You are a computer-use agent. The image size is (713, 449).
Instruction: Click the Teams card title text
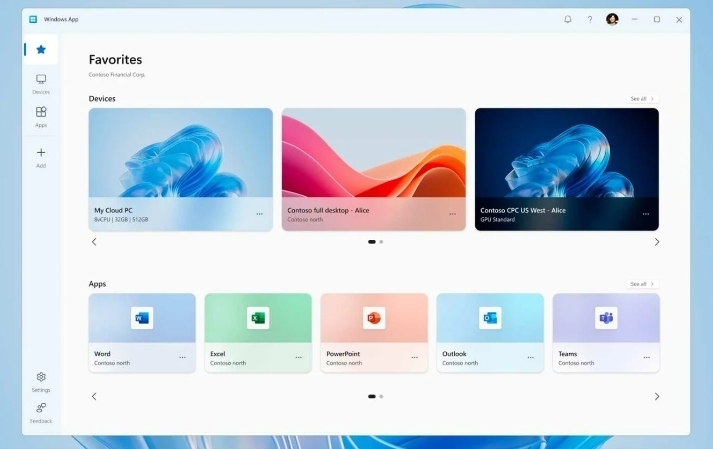tap(567, 354)
